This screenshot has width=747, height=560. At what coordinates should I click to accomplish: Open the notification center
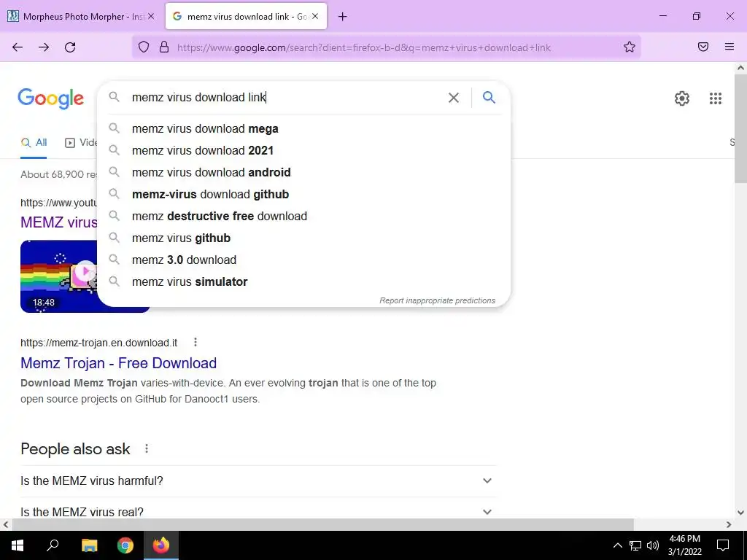723,545
